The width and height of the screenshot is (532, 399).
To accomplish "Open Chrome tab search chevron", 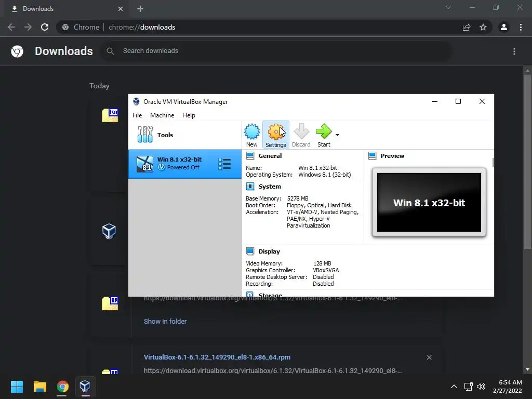I will tap(448, 7).
